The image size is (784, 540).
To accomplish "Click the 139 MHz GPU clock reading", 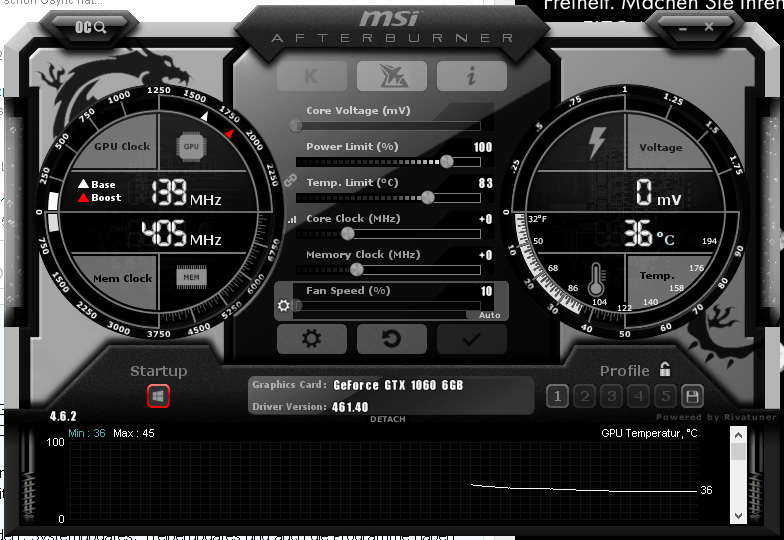I will 186,192.
